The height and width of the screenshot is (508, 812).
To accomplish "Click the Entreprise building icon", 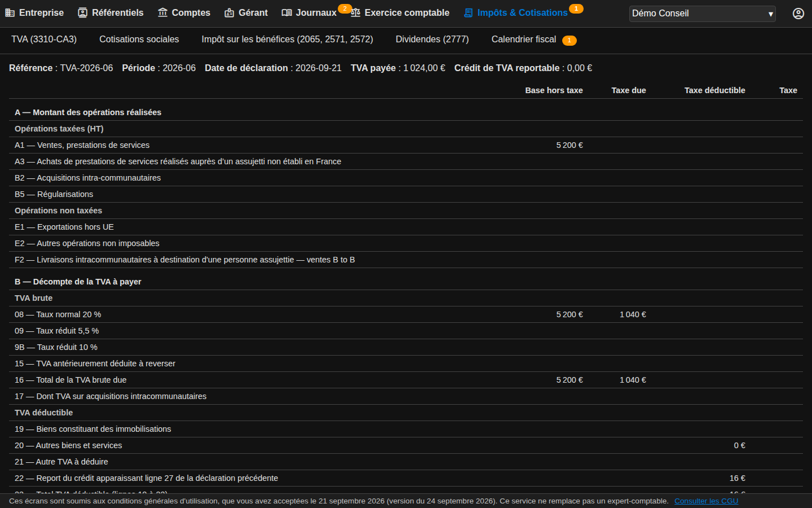I will click(x=10, y=13).
